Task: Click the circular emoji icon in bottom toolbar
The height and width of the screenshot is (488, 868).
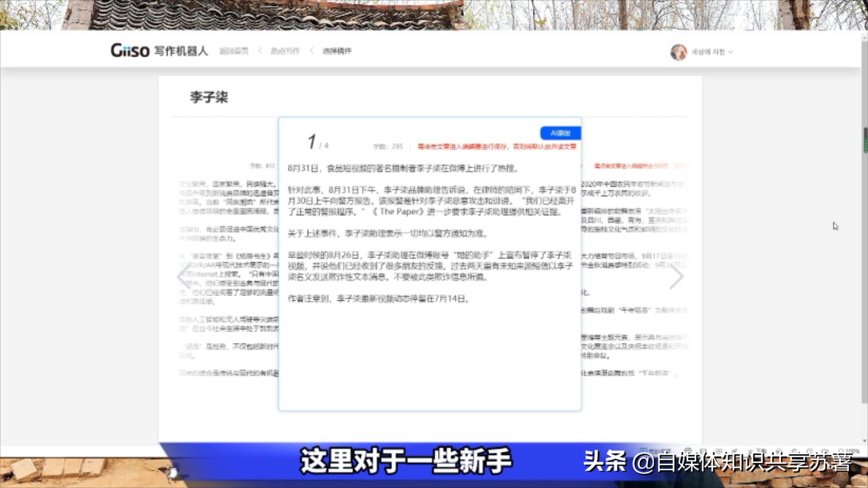Action: point(719,450)
